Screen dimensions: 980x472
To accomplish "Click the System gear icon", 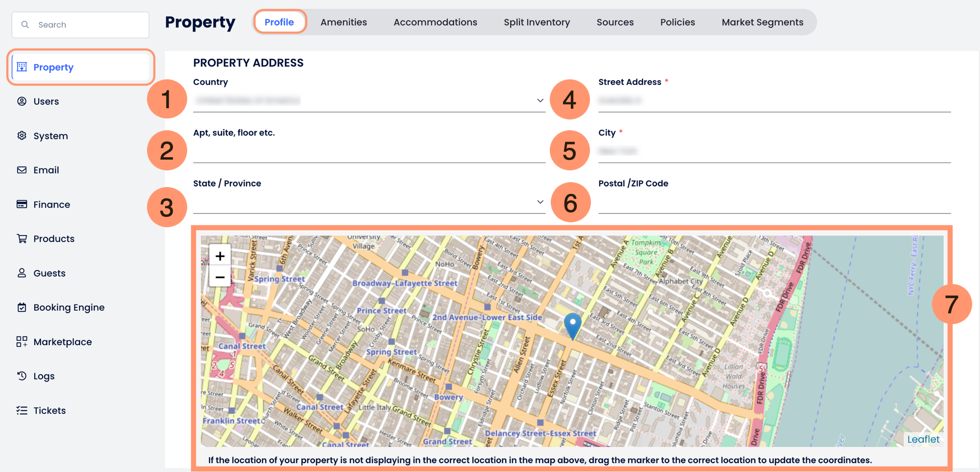I will point(22,136).
